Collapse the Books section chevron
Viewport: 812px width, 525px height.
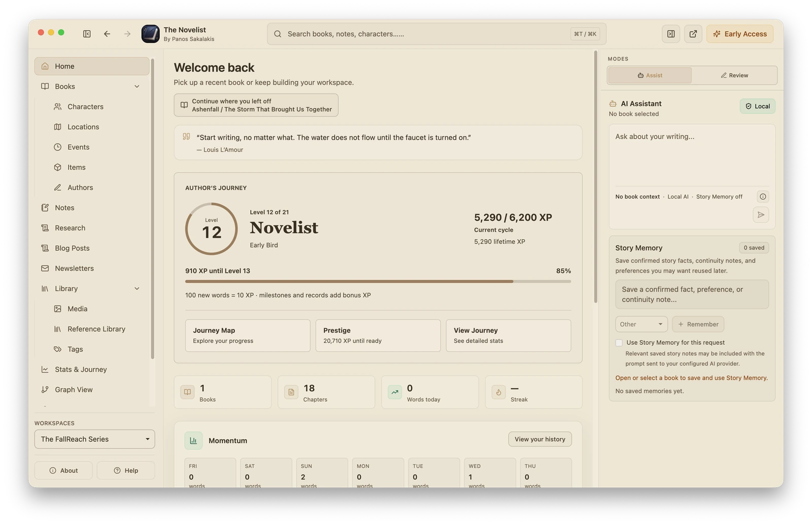click(137, 86)
